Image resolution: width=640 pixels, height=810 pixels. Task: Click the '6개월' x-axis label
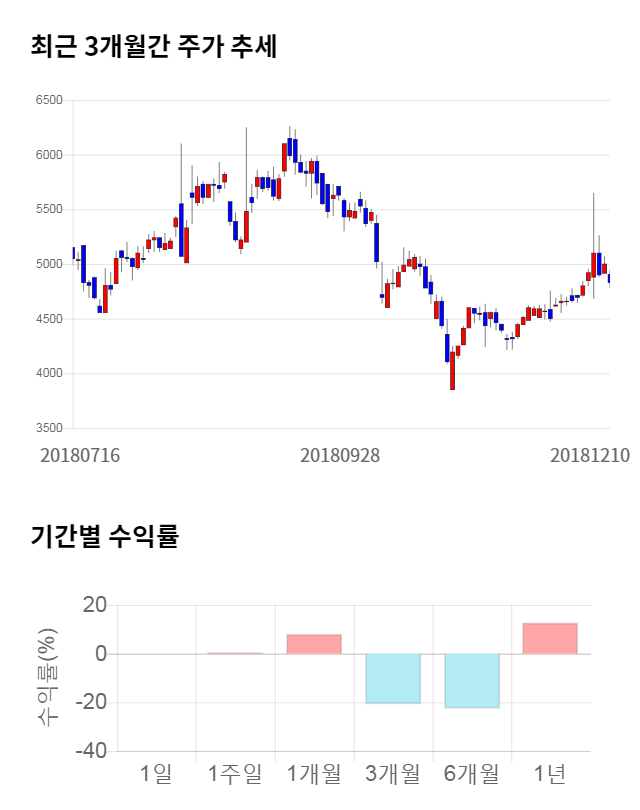pyautogui.click(x=472, y=773)
